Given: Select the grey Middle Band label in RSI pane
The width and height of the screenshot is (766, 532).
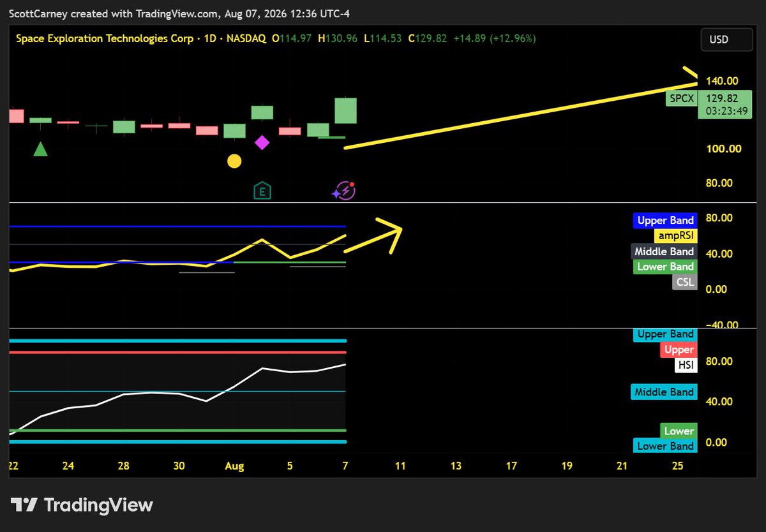Looking at the screenshot, I should click(664, 251).
